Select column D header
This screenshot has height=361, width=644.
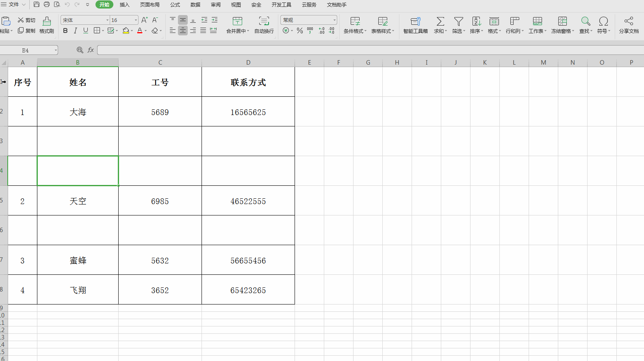pos(248,63)
